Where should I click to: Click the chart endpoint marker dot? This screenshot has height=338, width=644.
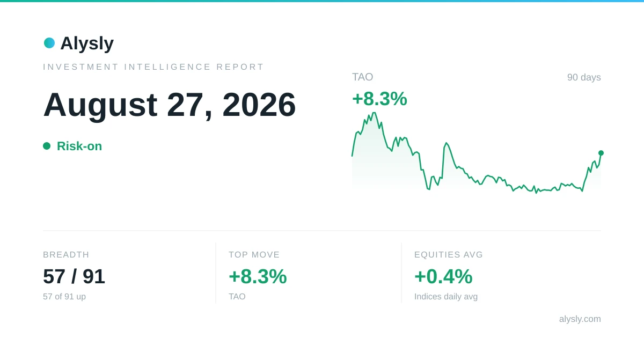(x=601, y=153)
